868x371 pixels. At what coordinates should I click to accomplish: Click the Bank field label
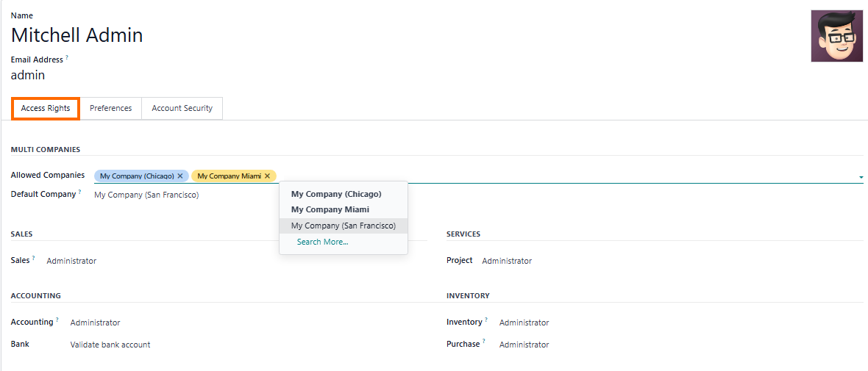point(20,344)
